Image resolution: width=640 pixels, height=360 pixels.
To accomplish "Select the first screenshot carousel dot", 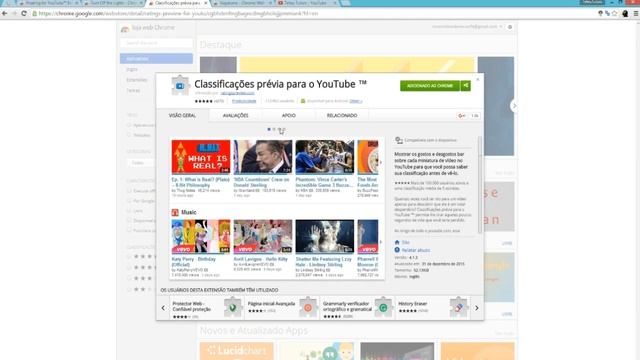I will [x=269, y=129].
